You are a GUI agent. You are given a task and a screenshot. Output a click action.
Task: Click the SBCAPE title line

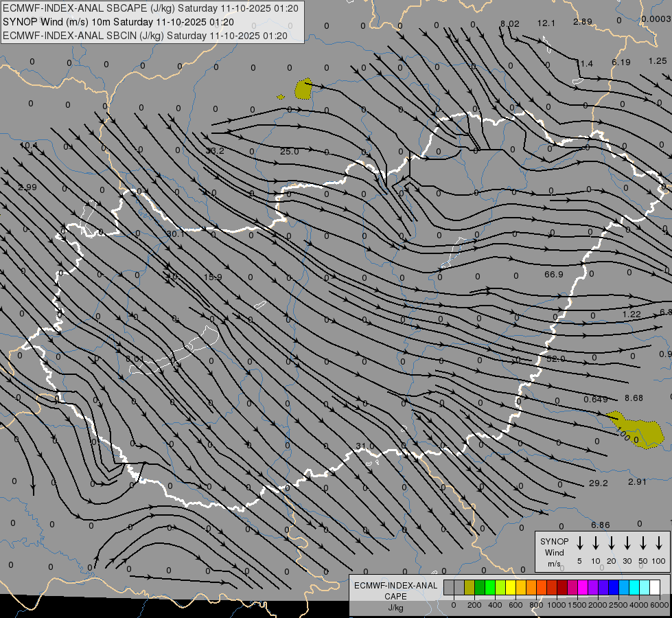[150, 8]
